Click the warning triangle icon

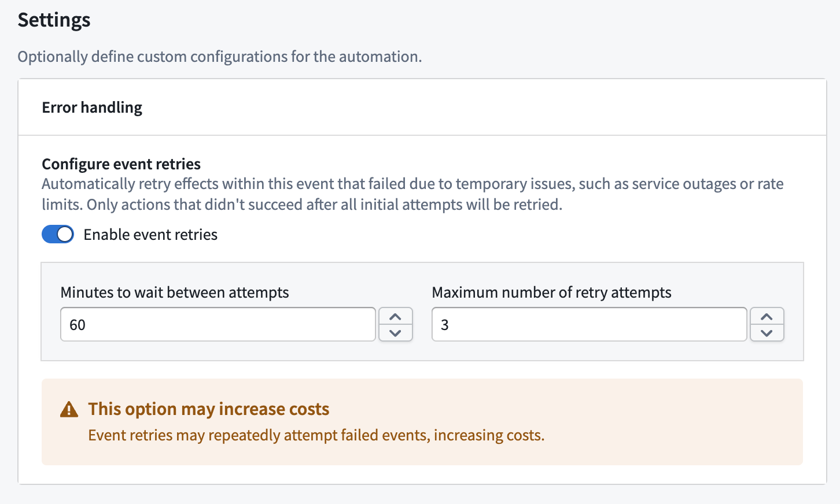click(x=69, y=409)
